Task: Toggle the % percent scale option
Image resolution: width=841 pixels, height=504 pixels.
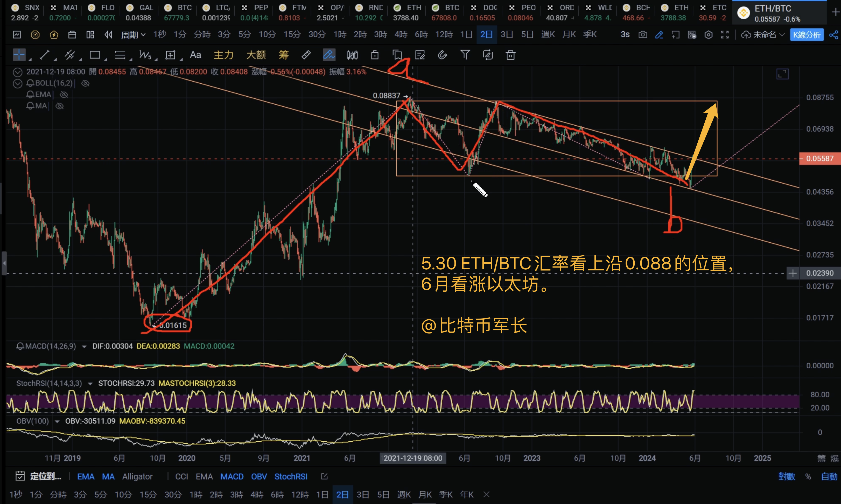Action: (x=808, y=477)
